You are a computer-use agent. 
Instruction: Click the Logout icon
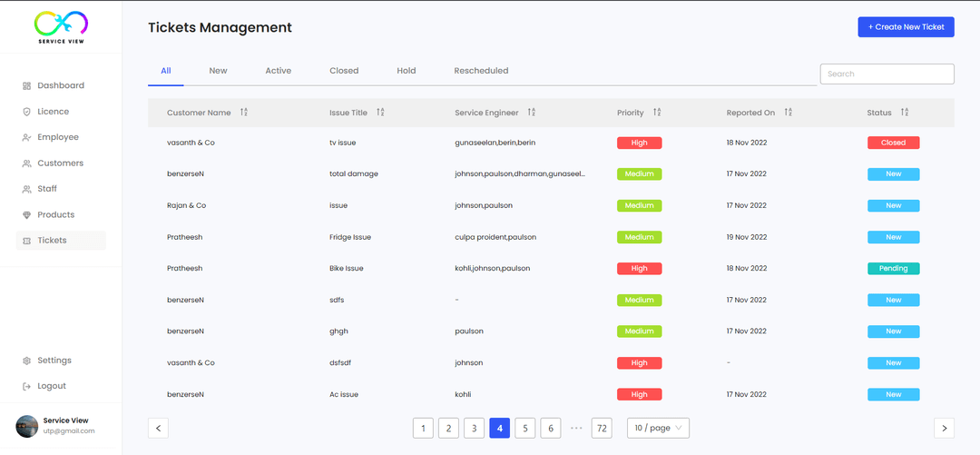(26, 386)
